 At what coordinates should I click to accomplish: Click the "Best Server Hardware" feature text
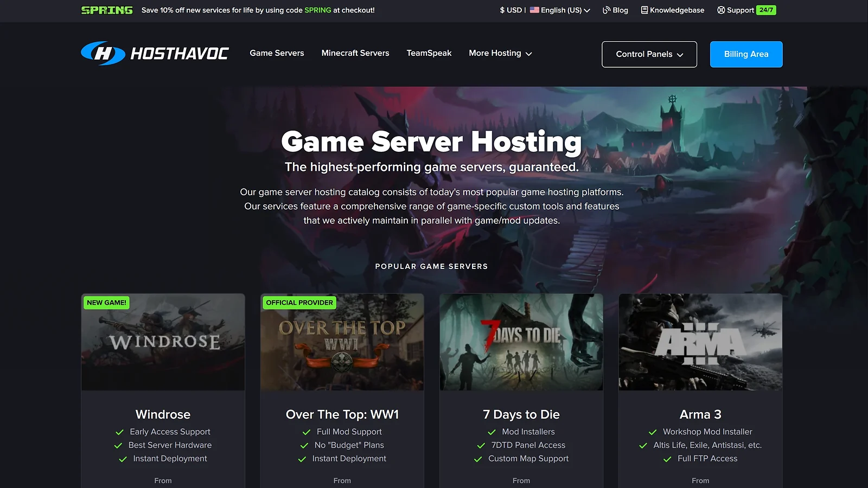(x=170, y=445)
